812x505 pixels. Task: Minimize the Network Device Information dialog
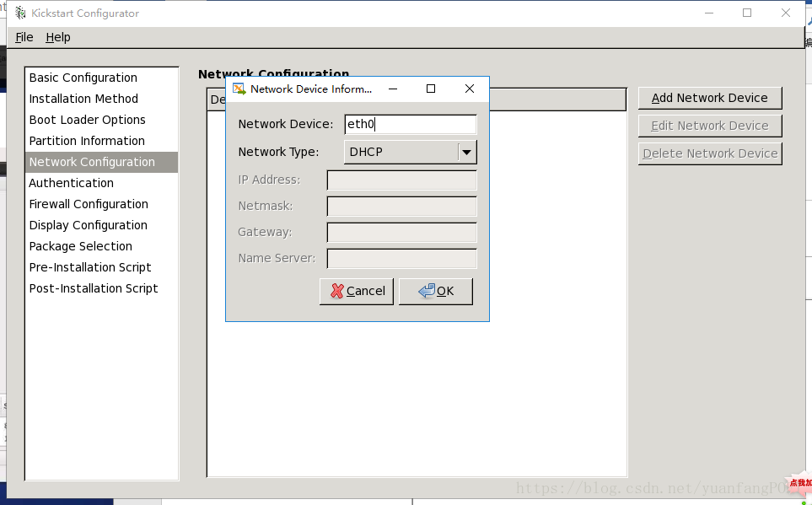pyautogui.click(x=393, y=89)
